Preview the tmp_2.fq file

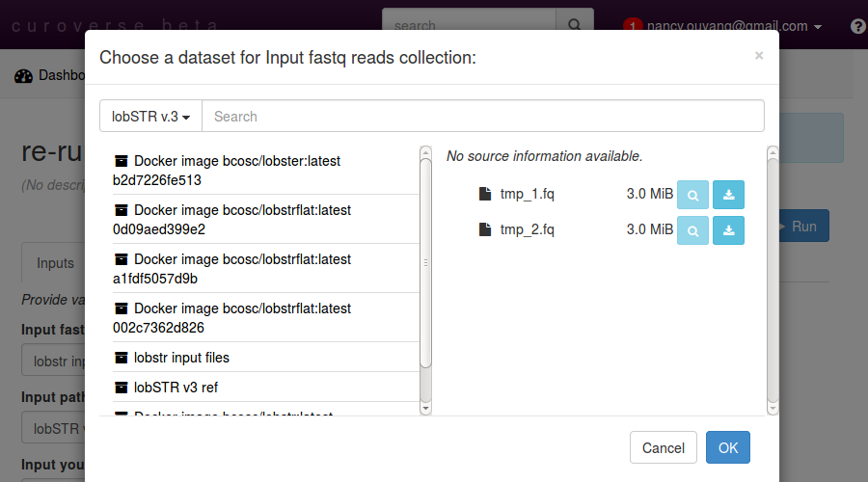point(692,230)
